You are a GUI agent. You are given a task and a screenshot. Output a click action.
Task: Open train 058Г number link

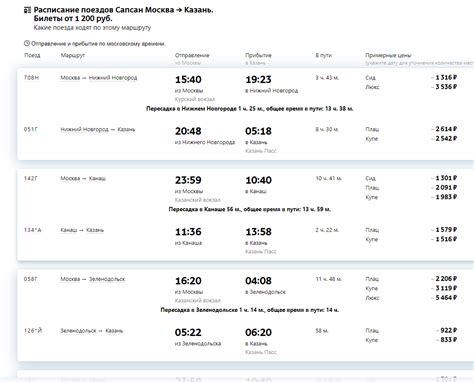(31, 279)
